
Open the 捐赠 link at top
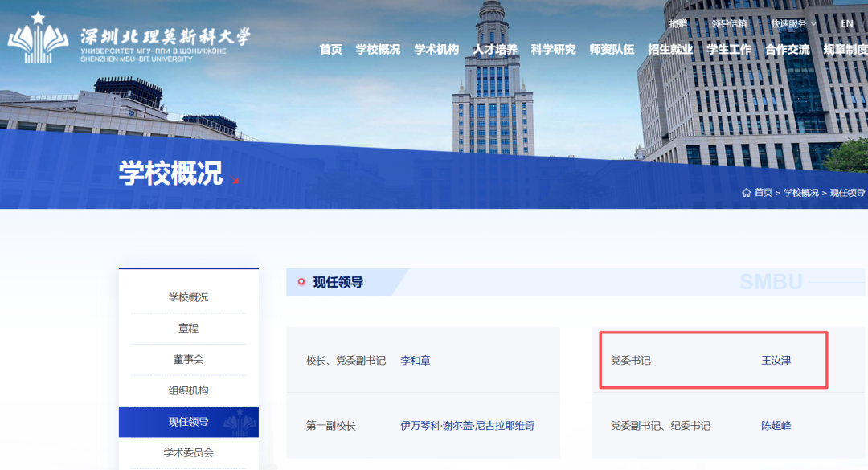coord(678,23)
